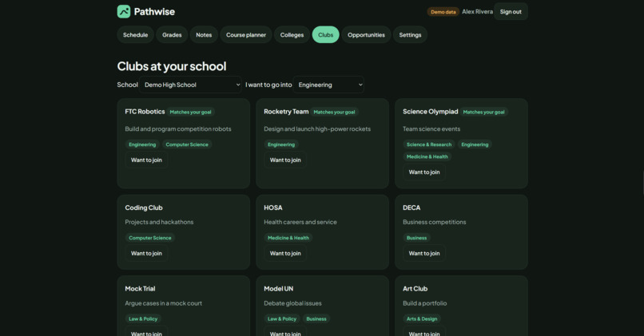Go to the Notes tab

(204, 35)
